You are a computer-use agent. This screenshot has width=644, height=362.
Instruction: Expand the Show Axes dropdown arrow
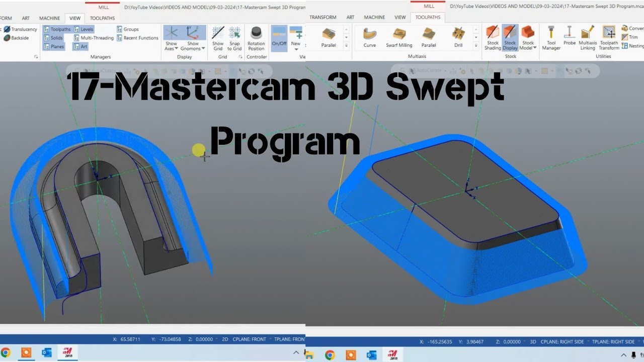pos(177,49)
